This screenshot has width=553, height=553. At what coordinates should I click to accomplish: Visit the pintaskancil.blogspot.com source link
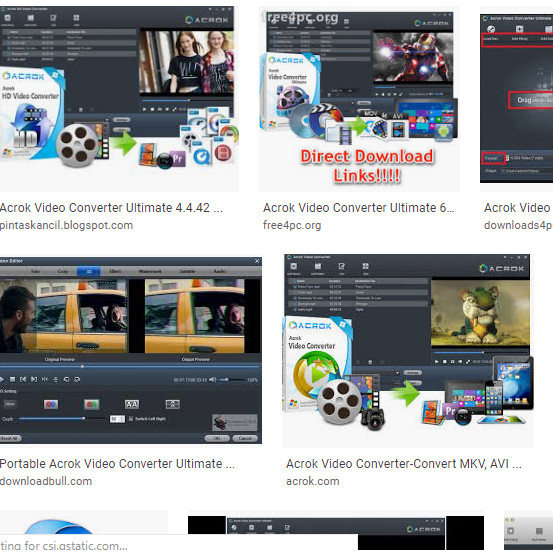point(66,225)
